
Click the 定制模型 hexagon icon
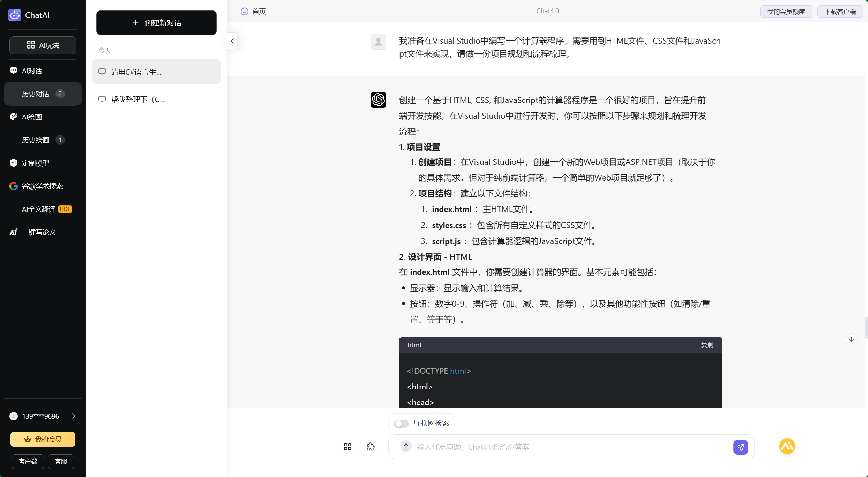click(x=14, y=163)
